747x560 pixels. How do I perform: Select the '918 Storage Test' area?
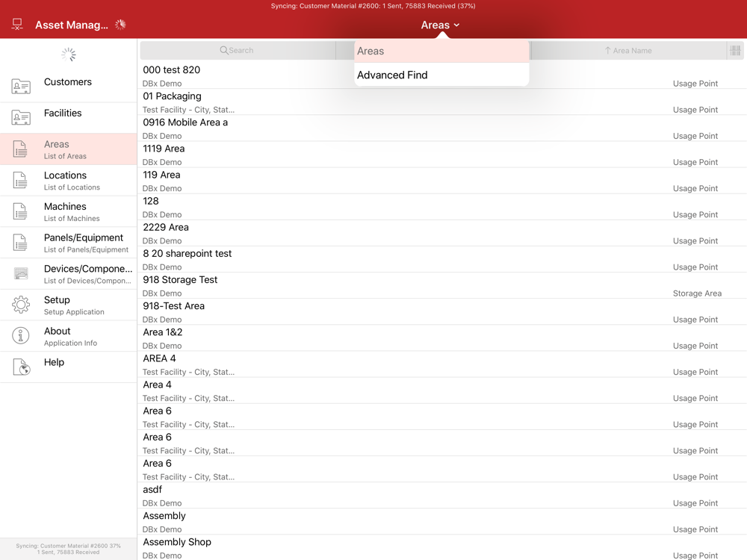point(441,285)
